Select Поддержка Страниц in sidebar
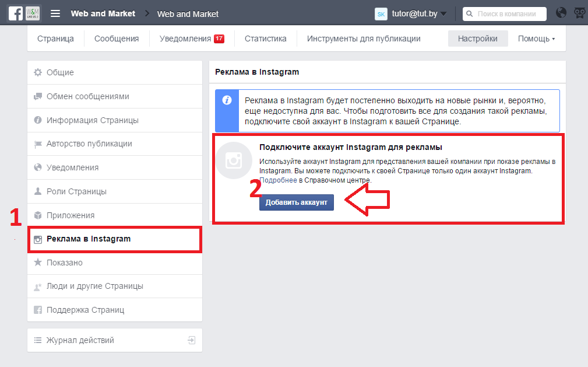Screen dimensions: 588x367 [x=115, y=310]
